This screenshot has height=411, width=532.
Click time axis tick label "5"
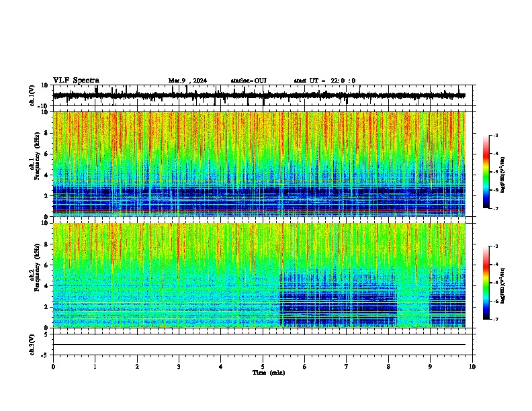(263, 367)
